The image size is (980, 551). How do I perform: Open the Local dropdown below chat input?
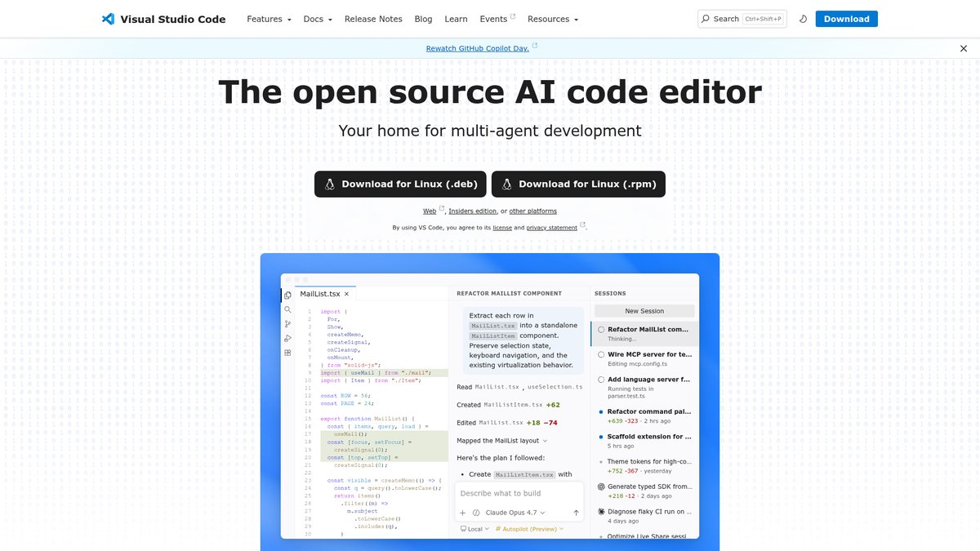point(474,529)
